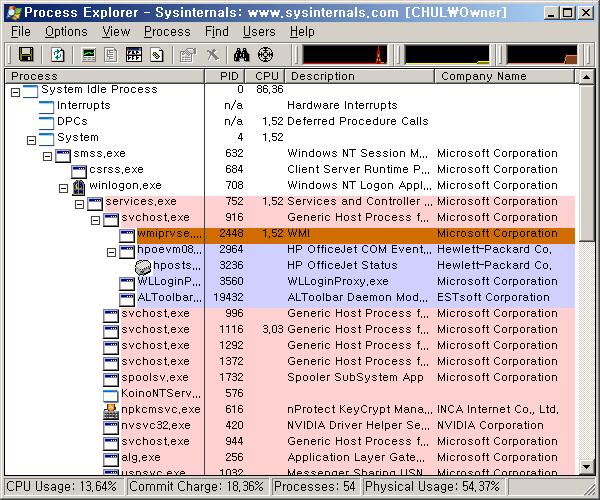The height and width of the screenshot is (500, 600).
Task: Collapse the hpoevm08 tree node
Action: [x=112, y=252]
